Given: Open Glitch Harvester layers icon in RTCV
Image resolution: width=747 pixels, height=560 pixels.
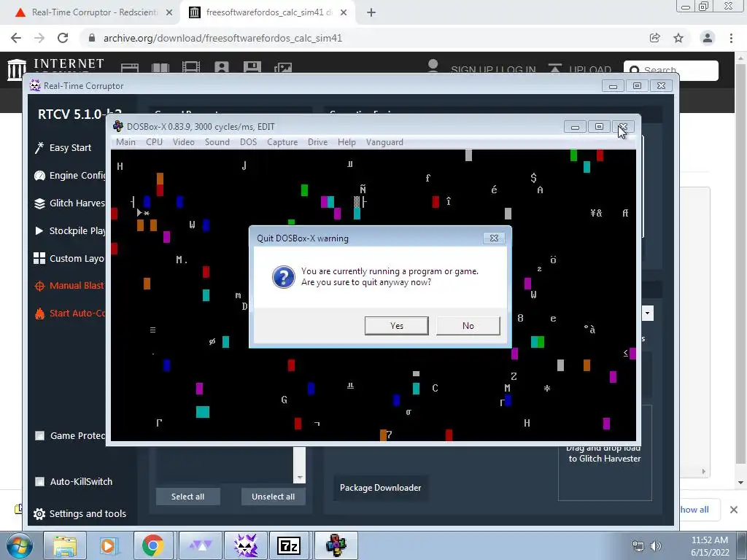Looking at the screenshot, I should pyautogui.click(x=39, y=203).
